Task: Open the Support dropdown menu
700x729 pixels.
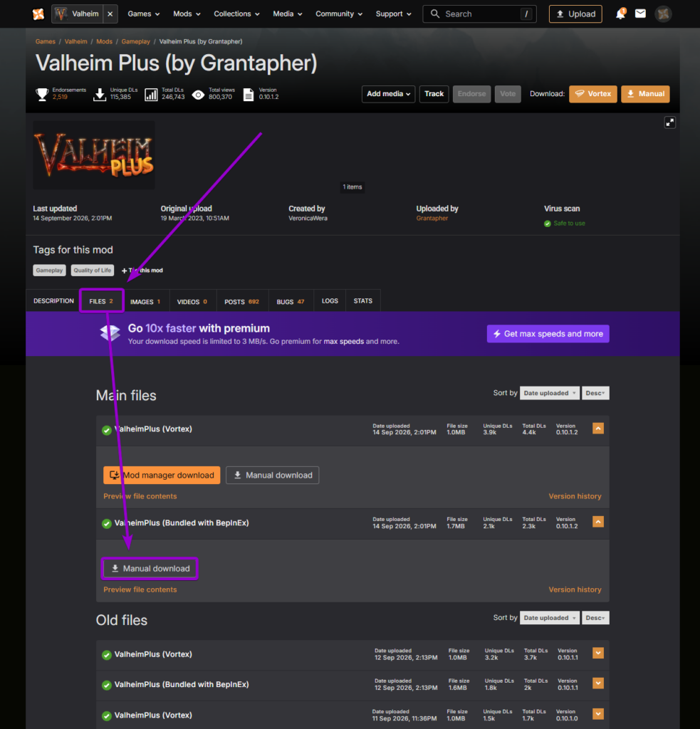Action: 394,14
